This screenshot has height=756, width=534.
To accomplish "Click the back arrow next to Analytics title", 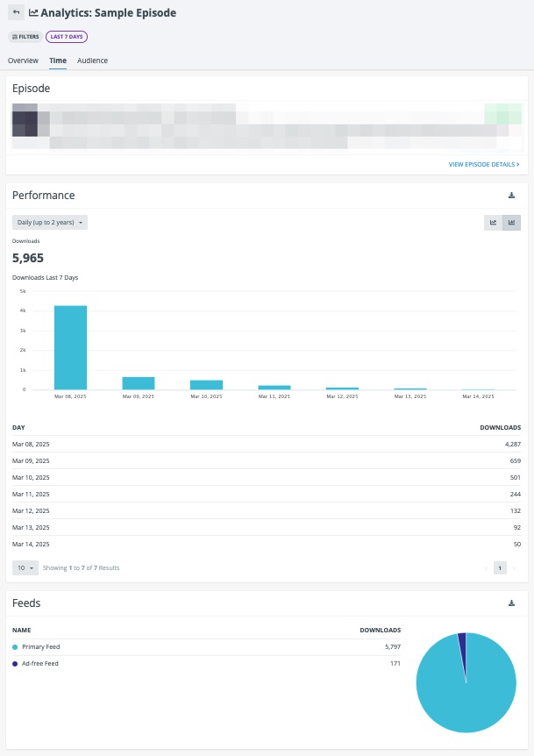I will (16, 12).
